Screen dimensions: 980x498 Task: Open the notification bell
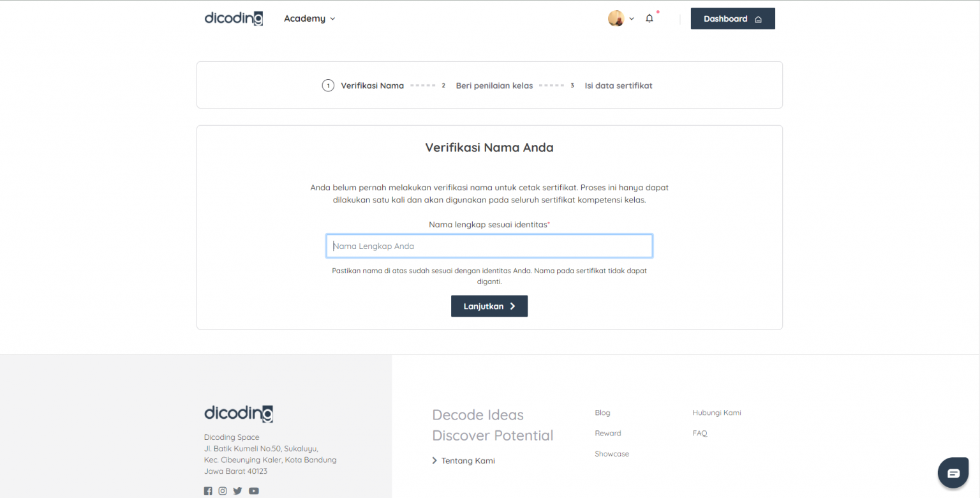pyautogui.click(x=650, y=19)
